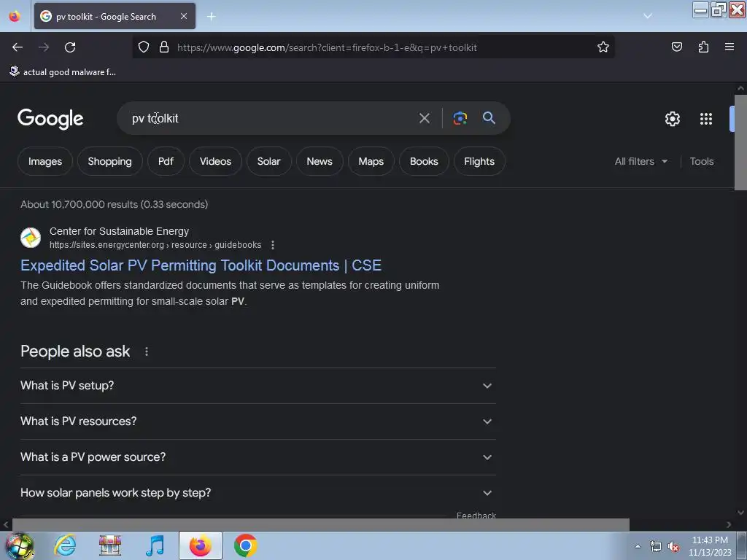Screen dimensions: 747x560
Task: Open the Firefox hamburger menu
Action: point(729,47)
